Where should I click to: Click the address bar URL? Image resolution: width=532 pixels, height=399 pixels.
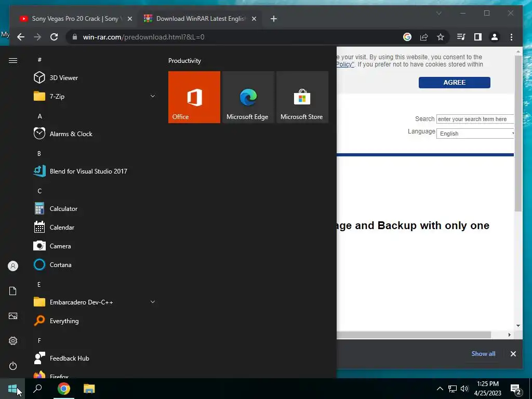(143, 37)
